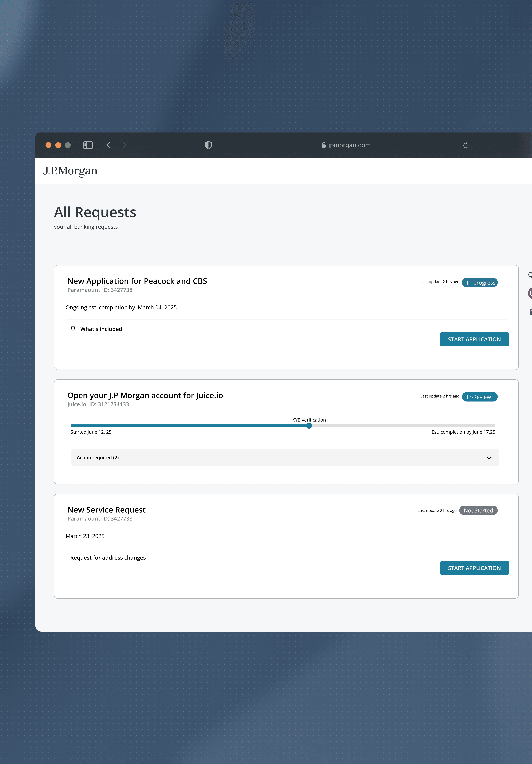This screenshot has height=764, width=532.
Task: Click the What's included label
Action: click(101, 329)
